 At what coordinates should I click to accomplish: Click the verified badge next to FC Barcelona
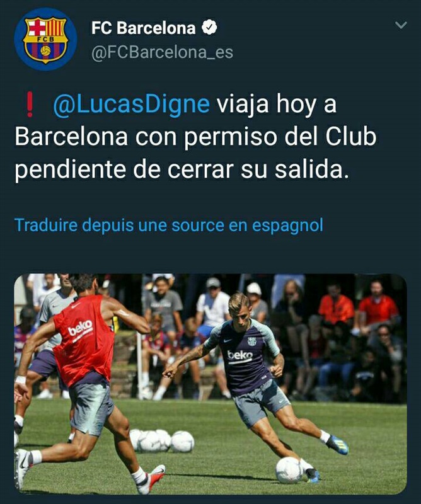pos(209,27)
